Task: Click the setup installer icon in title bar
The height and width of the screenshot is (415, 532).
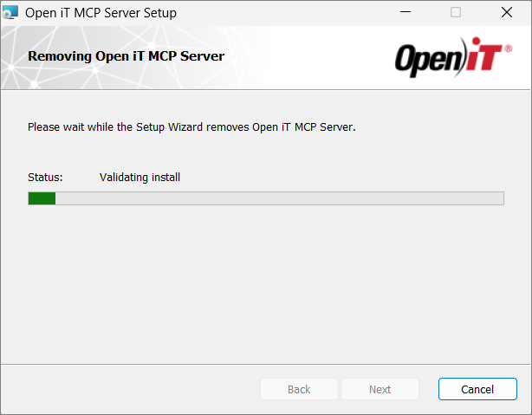Action: pos(10,12)
